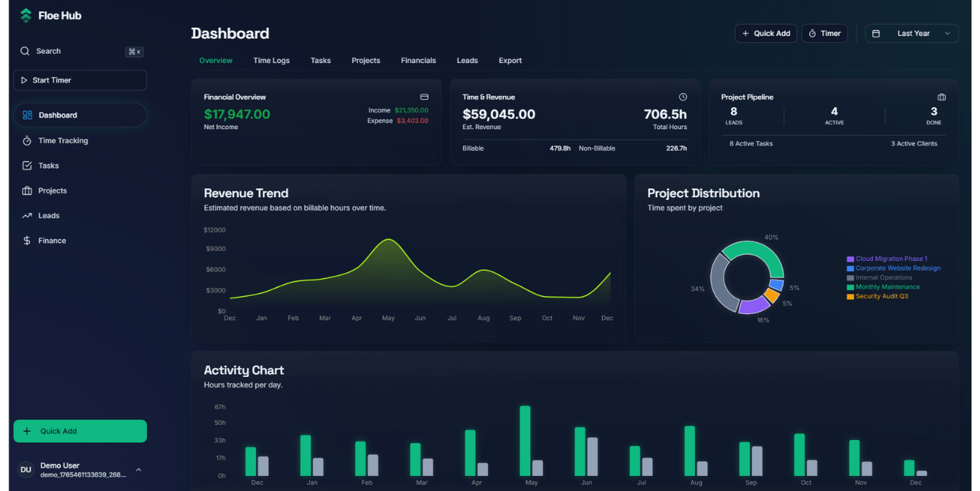Click the purple swatch beside Cloud Migration Phase 1
This screenshot has height=491, width=980.
851,258
